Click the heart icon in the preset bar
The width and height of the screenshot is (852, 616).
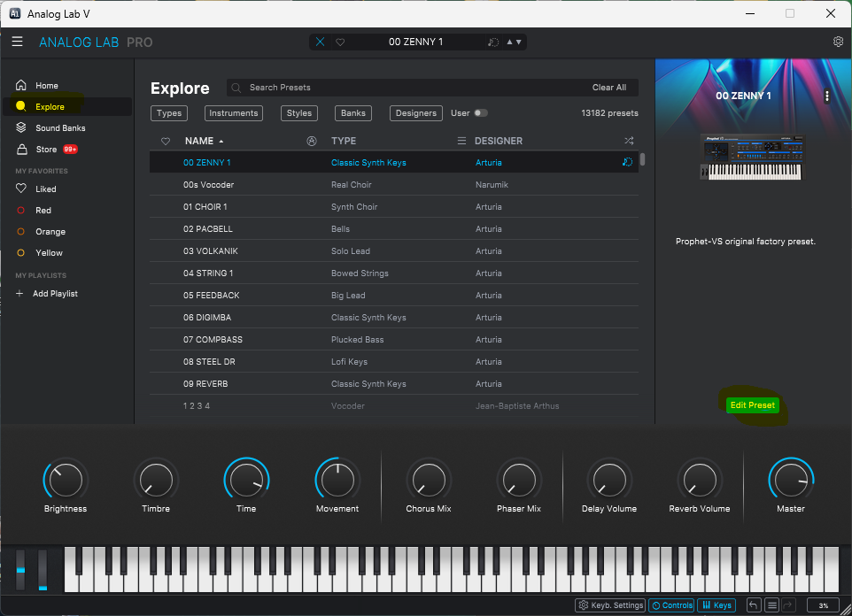pyautogui.click(x=340, y=42)
